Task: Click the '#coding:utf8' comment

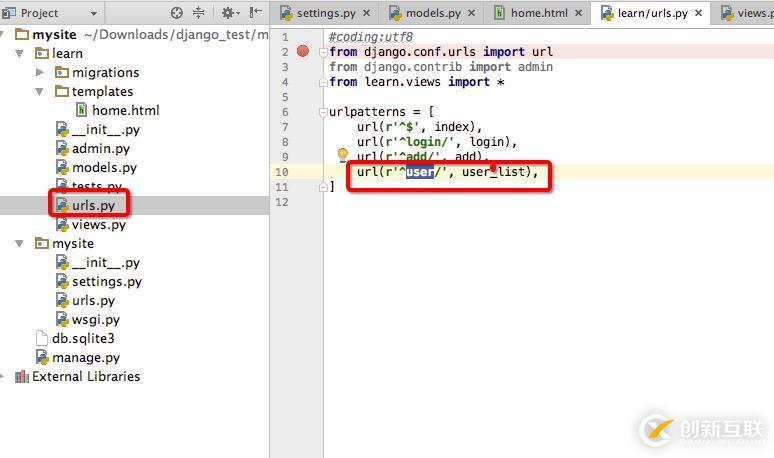Action: click(371, 37)
